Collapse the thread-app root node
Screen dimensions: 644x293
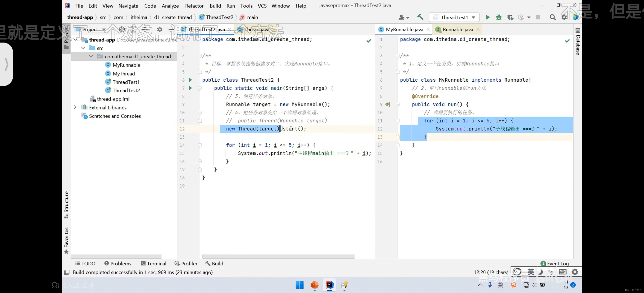[x=75, y=39]
